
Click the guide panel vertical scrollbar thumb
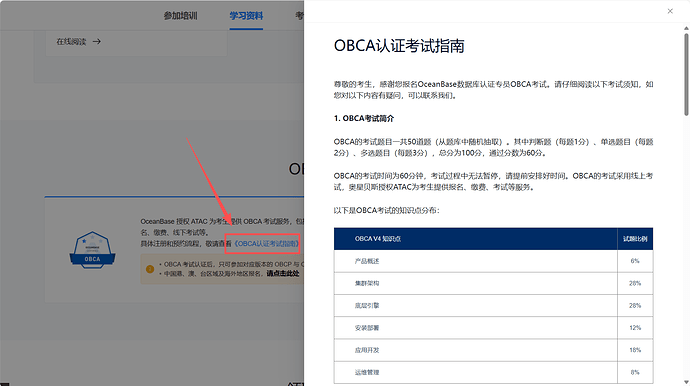686,74
